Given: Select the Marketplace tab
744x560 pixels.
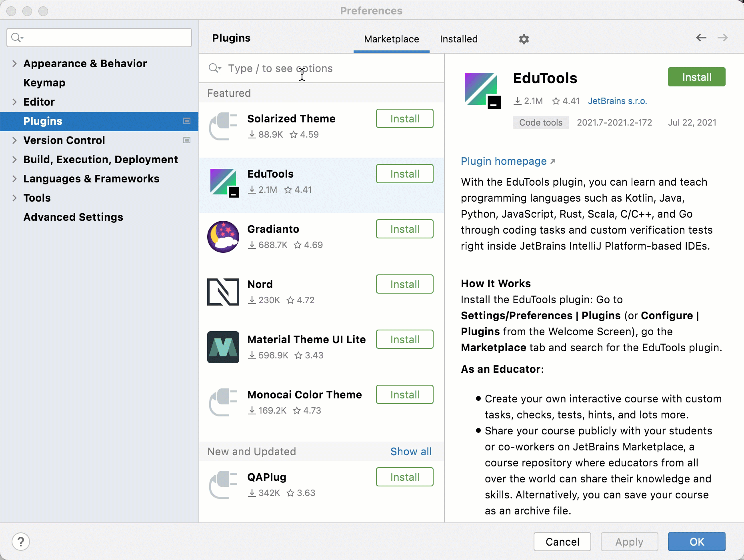Looking at the screenshot, I should pyautogui.click(x=391, y=39).
